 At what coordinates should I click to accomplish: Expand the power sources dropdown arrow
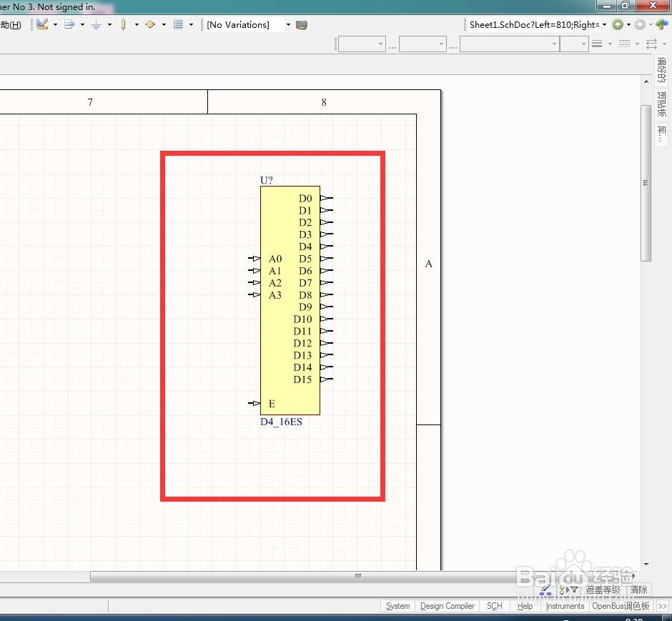109,25
